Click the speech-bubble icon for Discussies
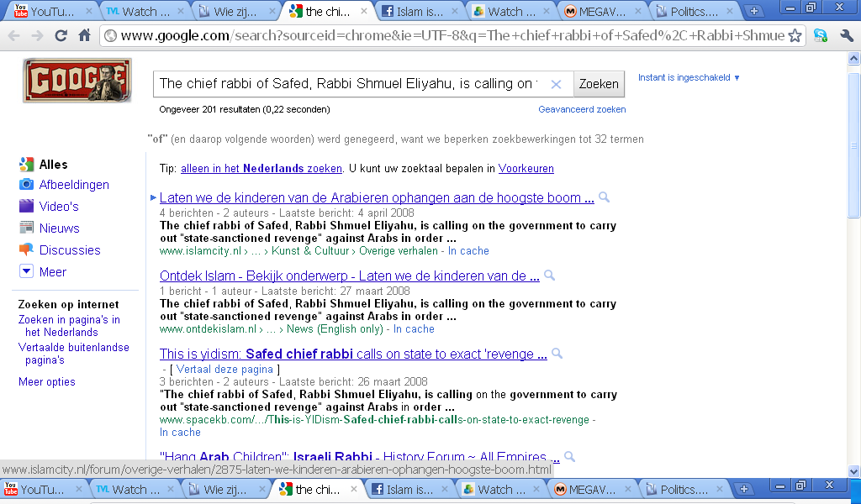The image size is (861, 504). point(26,249)
